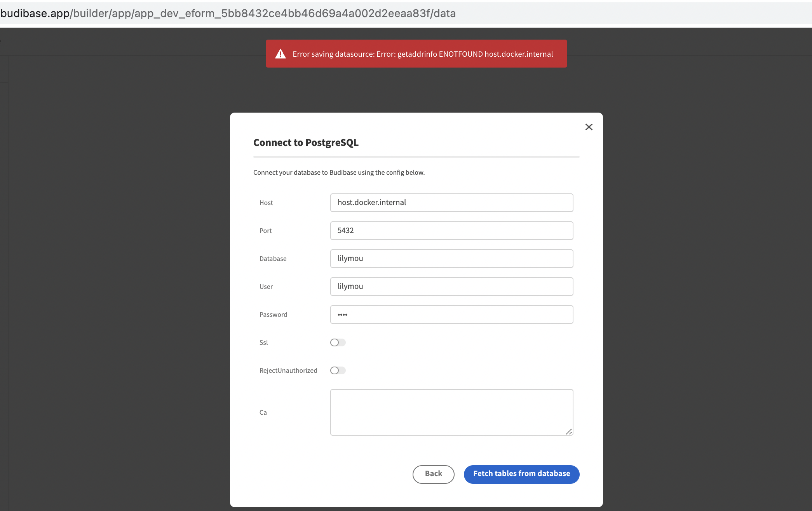
Task: Click the 'Connect to PostgreSQL' heading
Action: click(306, 143)
